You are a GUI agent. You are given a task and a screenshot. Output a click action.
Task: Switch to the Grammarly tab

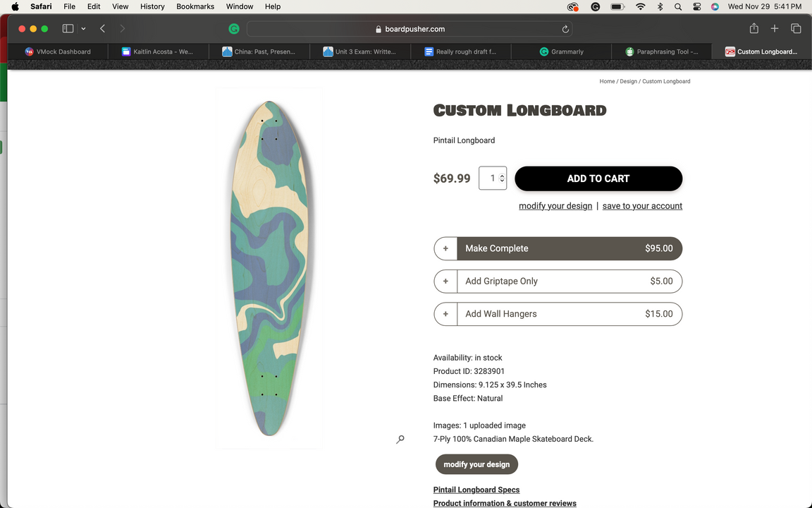(561, 52)
